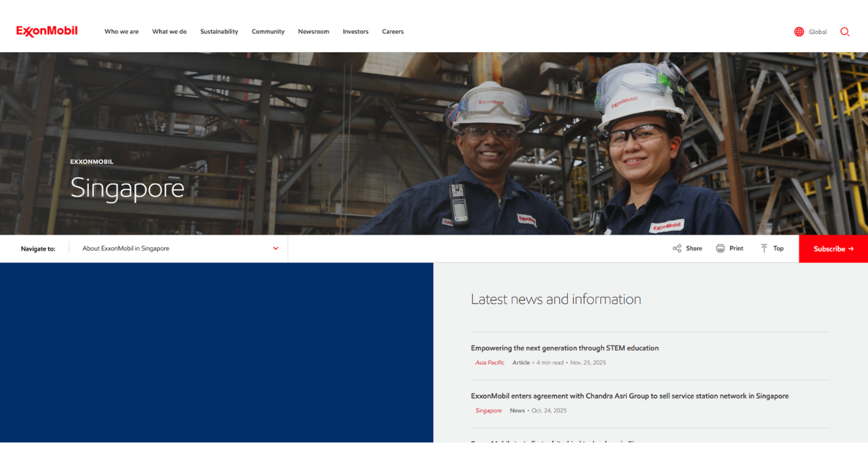
Task: Click the Global globe icon
Action: (799, 32)
